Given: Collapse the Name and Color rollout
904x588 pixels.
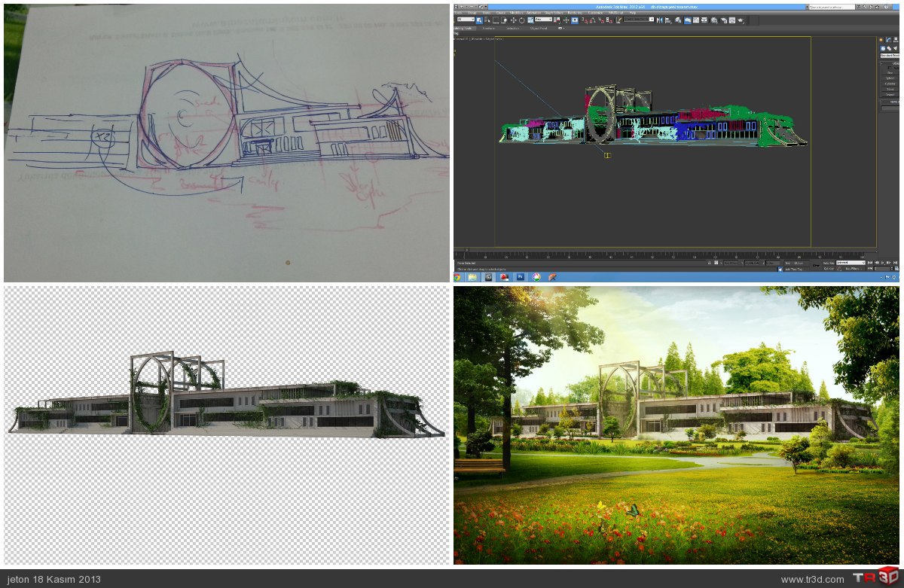Looking at the screenshot, I should tap(890, 102).
